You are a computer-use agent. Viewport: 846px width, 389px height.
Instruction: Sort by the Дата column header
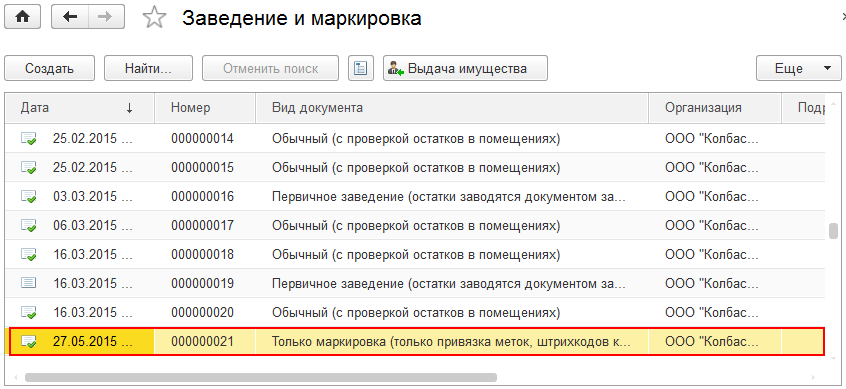79,107
